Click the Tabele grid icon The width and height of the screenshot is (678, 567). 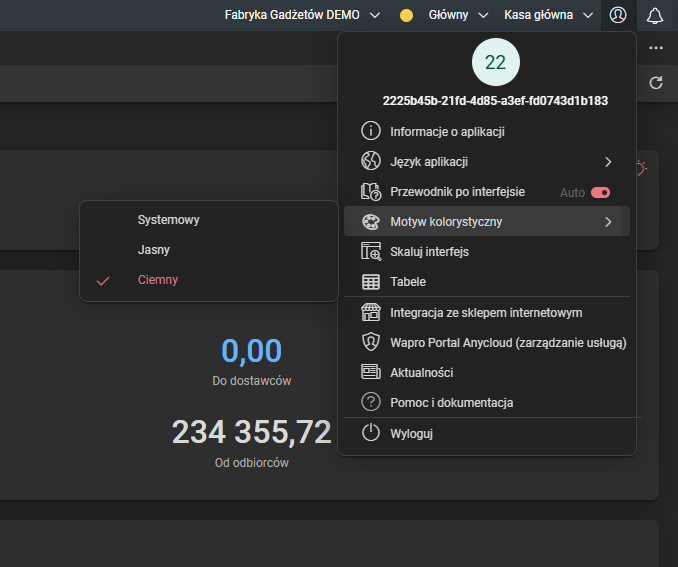coord(371,282)
